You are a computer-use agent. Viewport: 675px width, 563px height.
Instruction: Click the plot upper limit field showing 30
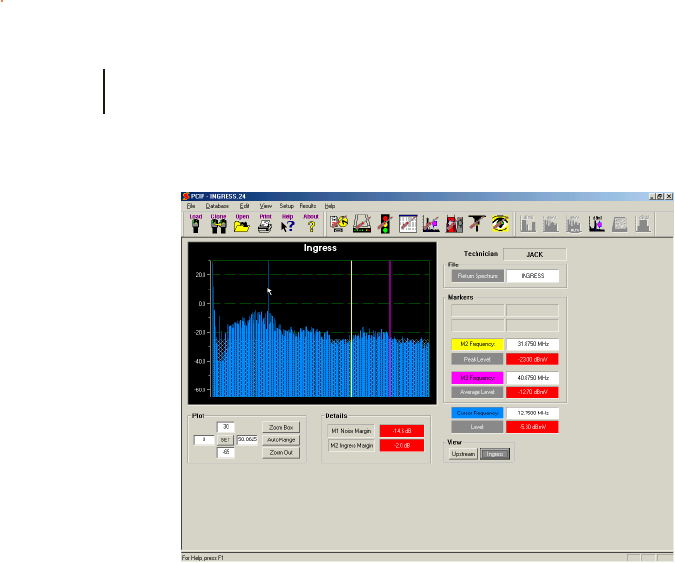[x=226, y=426]
